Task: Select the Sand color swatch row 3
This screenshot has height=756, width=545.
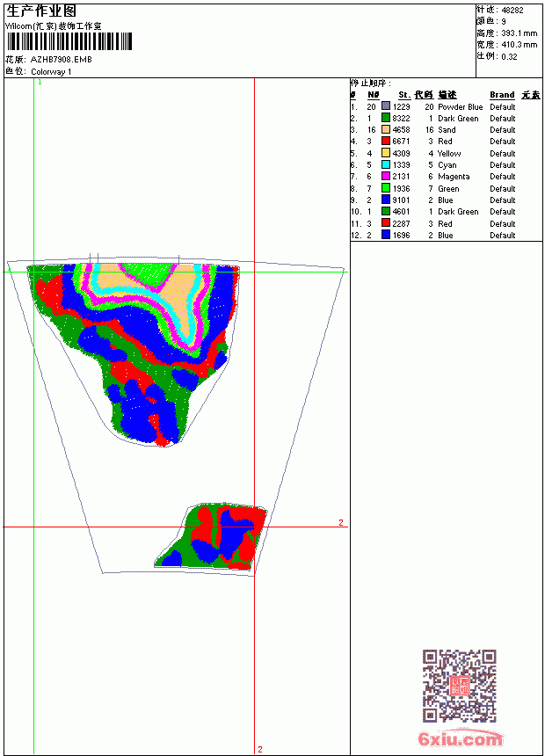Action: (x=386, y=129)
